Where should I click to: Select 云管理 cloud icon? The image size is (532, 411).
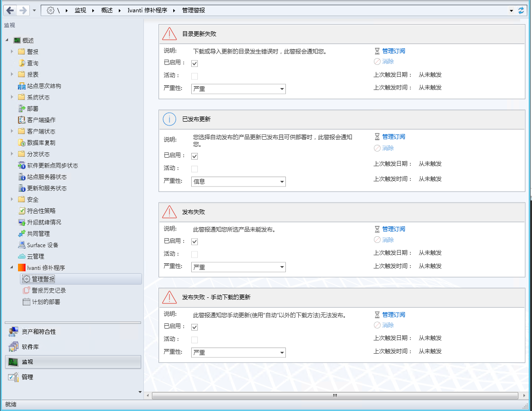[21, 257]
